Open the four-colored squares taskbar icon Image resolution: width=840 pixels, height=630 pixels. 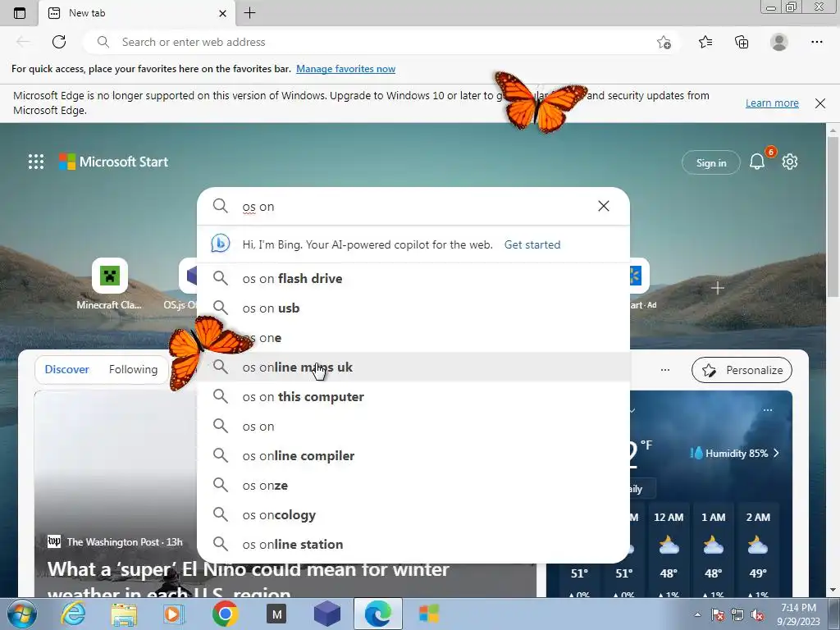point(429,614)
